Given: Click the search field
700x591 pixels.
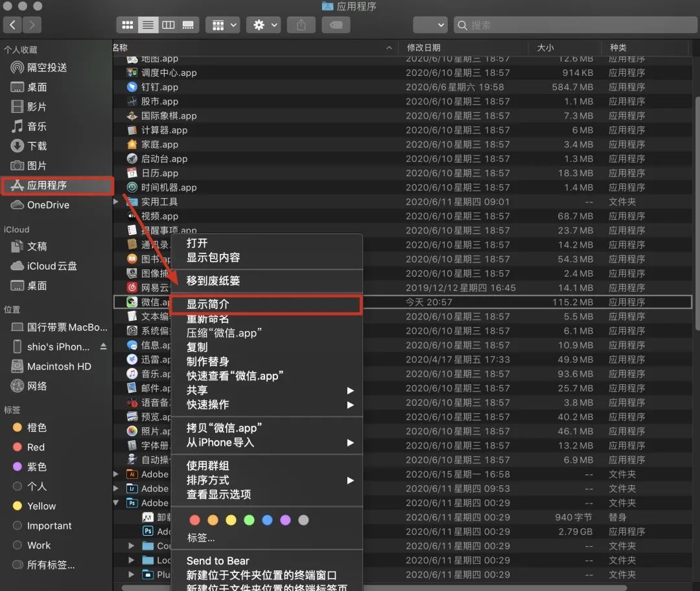Looking at the screenshot, I should point(576,25).
